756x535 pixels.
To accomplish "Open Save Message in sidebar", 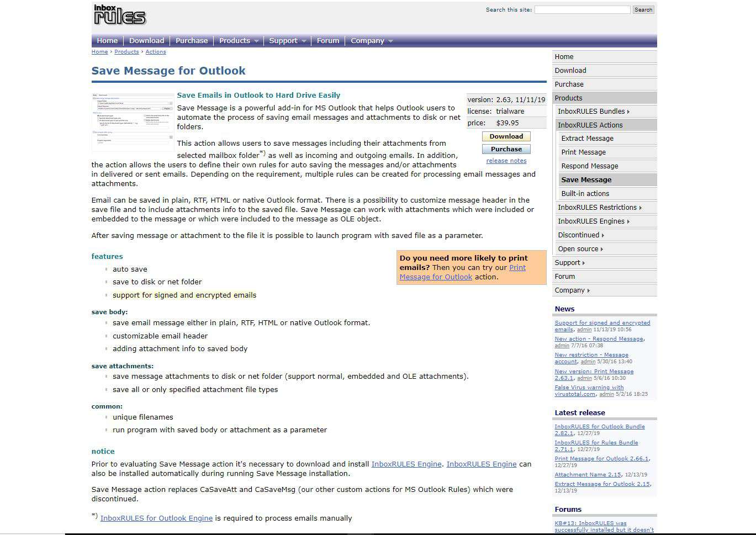I will tap(608, 180).
